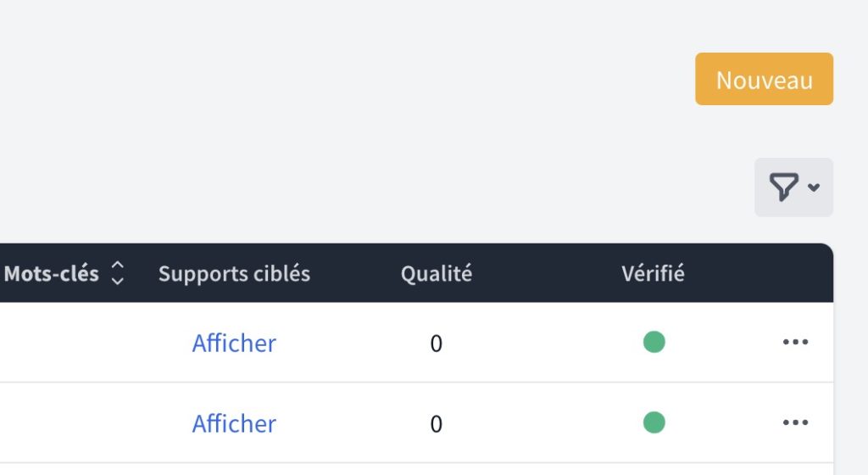Expand the filter dropdown chevron

(814, 187)
